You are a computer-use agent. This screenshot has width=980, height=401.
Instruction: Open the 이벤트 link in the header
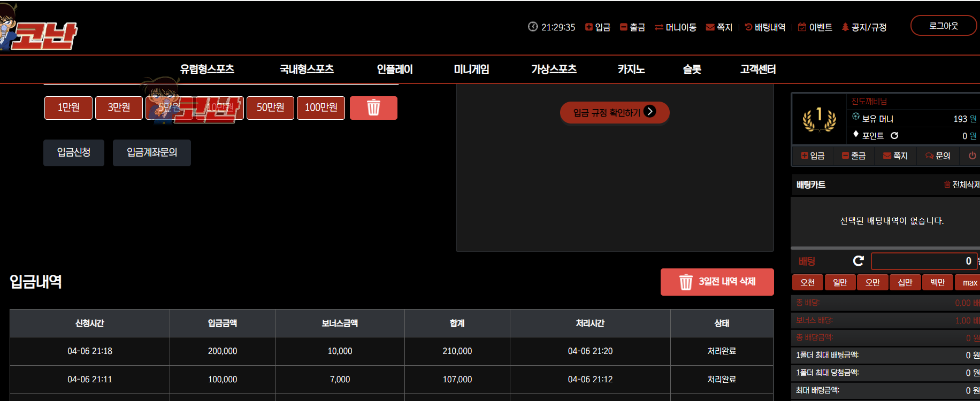(815, 27)
